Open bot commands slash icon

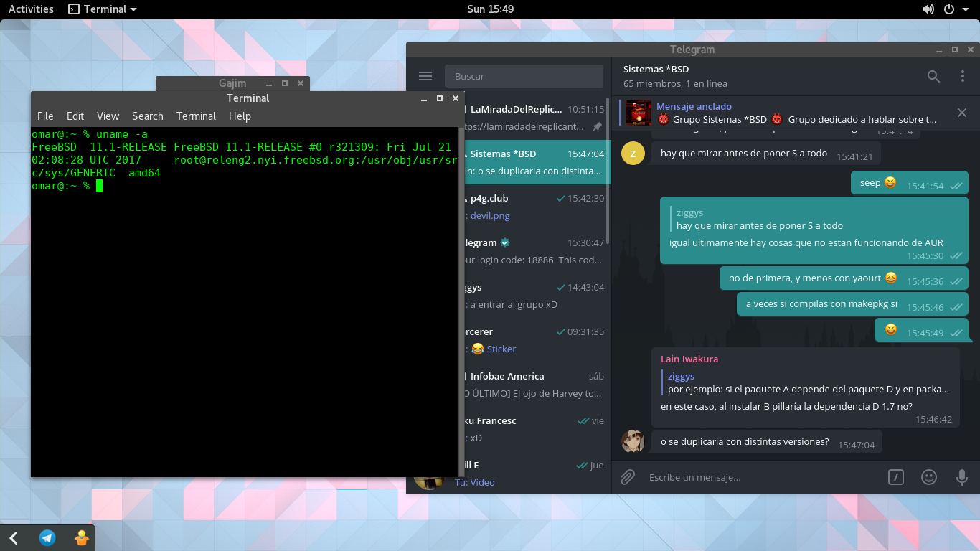(895, 477)
